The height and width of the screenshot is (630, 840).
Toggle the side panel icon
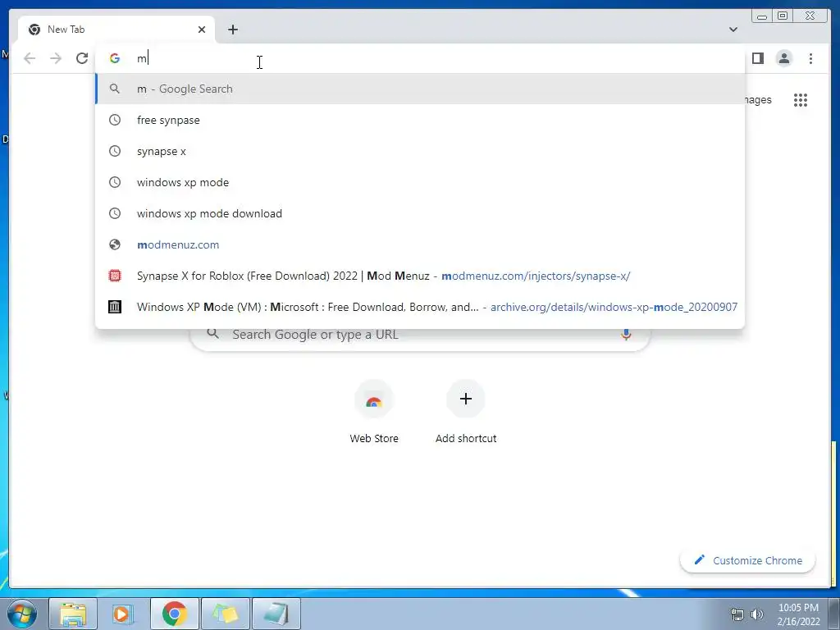[757, 58]
